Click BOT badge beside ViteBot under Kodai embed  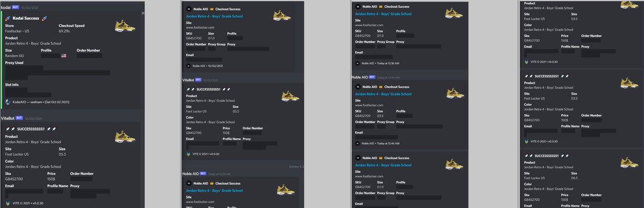19,117
